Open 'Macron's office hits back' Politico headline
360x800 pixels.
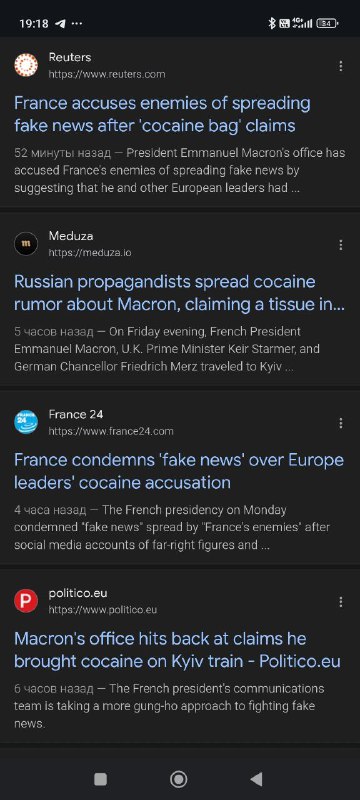pyautogui.click(x=177, y=649)
